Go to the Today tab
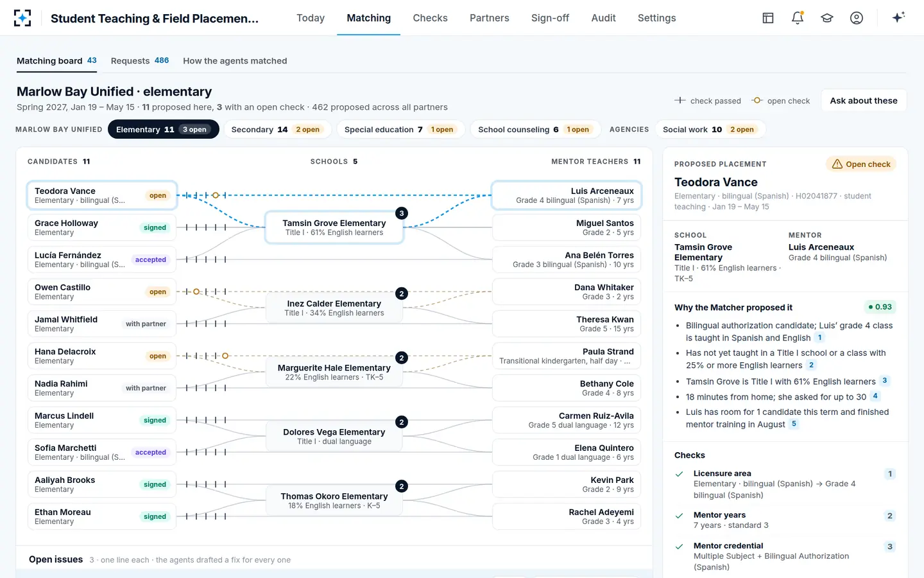The width and height of the screenshot is (924, 578). [x=311, y=18]
